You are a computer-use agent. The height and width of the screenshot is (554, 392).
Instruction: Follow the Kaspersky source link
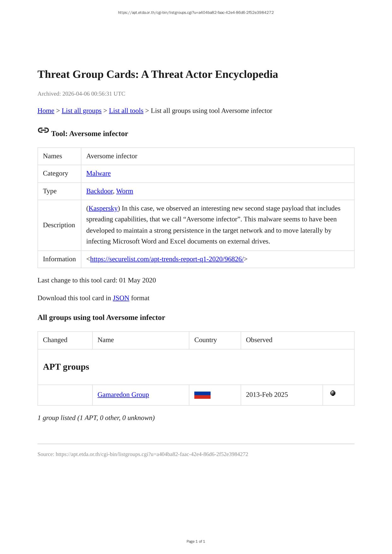pos(103,209)
